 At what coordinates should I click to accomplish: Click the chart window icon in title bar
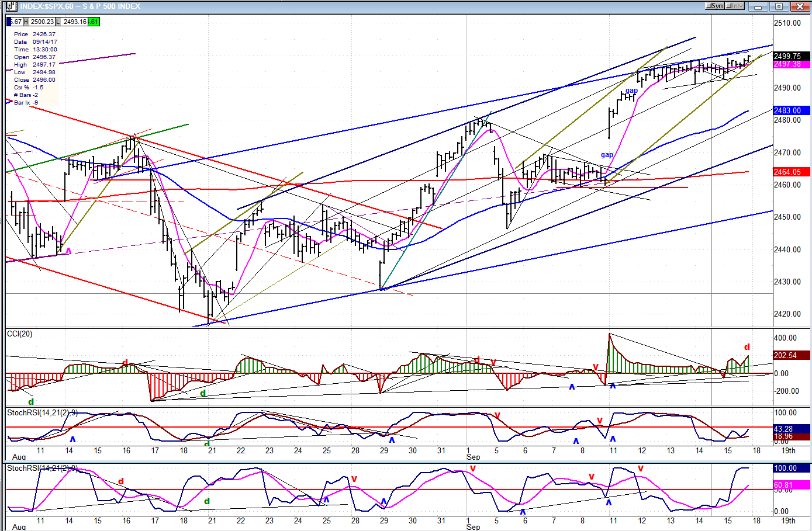11,6
